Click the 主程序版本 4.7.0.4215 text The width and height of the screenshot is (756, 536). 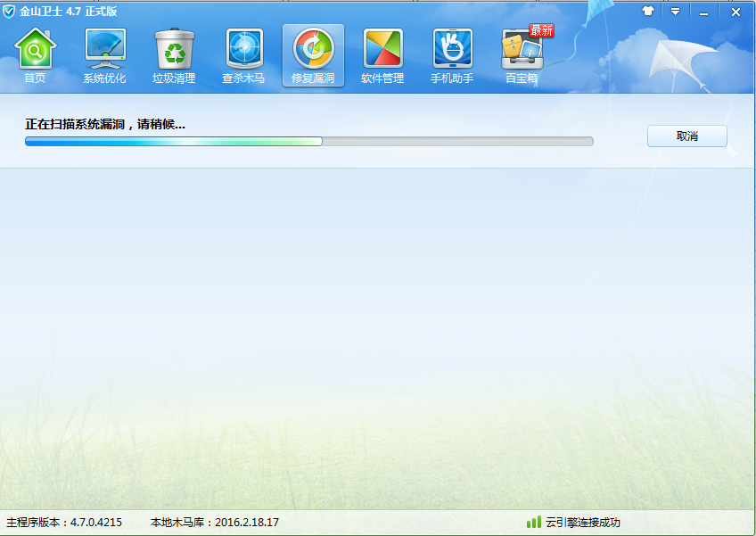[64, 522]
